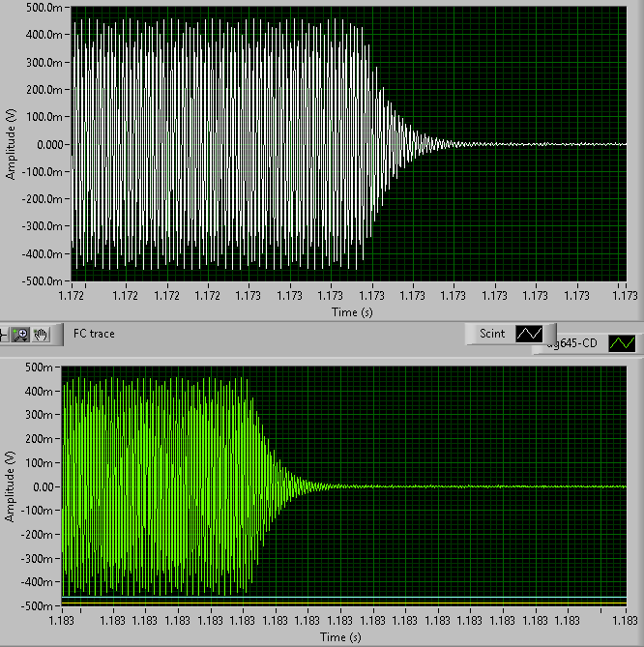Click the -200.0m amplitude scale marker
644x647 pixels.
[x=43, y=199]
